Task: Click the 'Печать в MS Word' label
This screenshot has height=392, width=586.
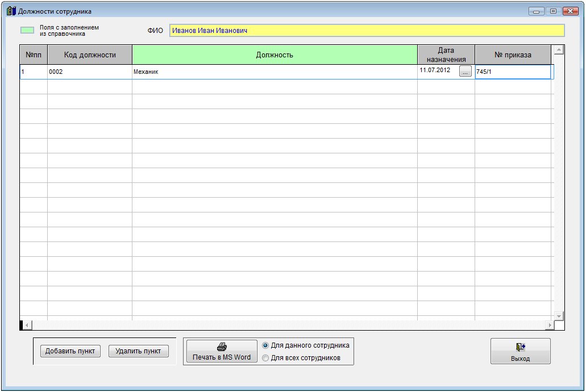Action: click(222, 357)
